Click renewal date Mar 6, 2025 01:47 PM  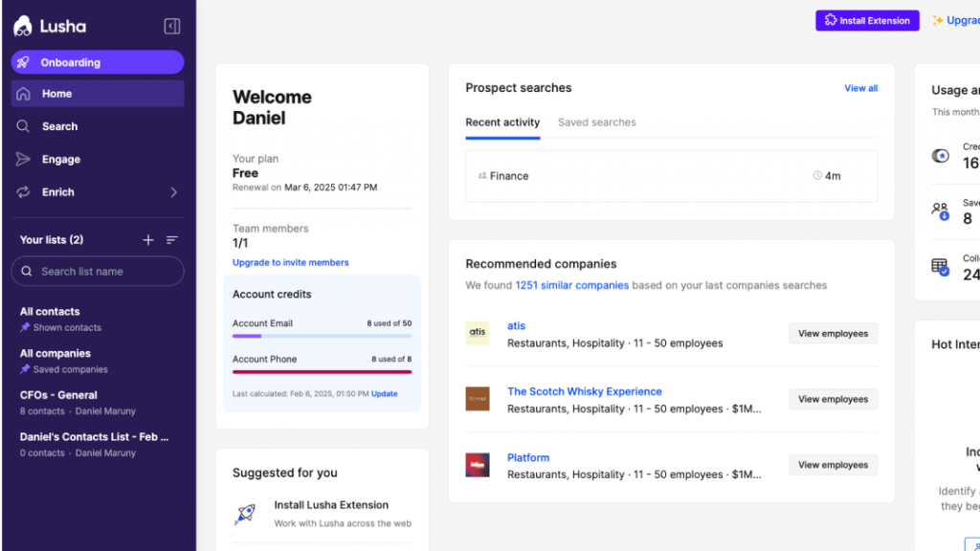click(x=330, y=187)
